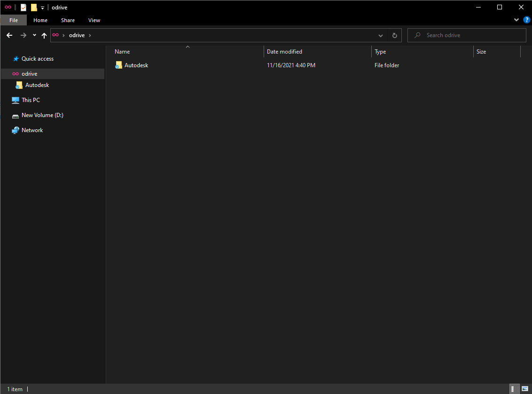Select the Autodesk folder in file list
Viewport: 532px width, 394px height.
tap(136, 65)
